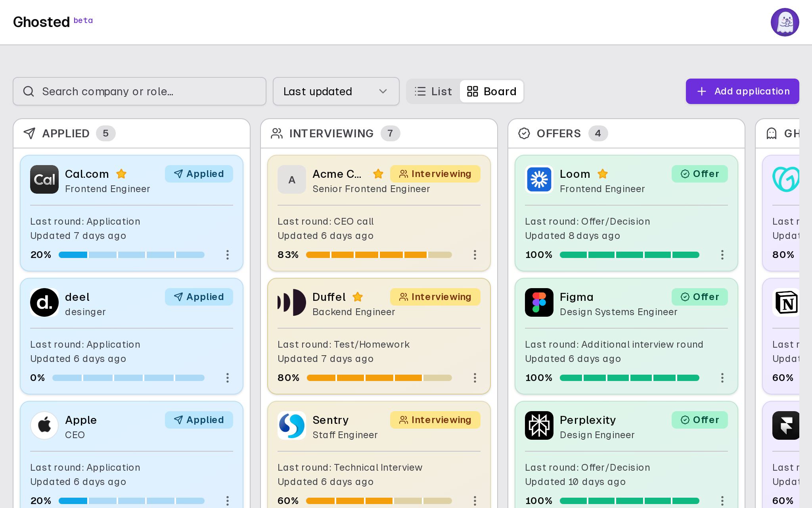The width and height of the screenshot is (812, 508).
Task: Click the Perplexity logo icon
Action: pos(539,425)
